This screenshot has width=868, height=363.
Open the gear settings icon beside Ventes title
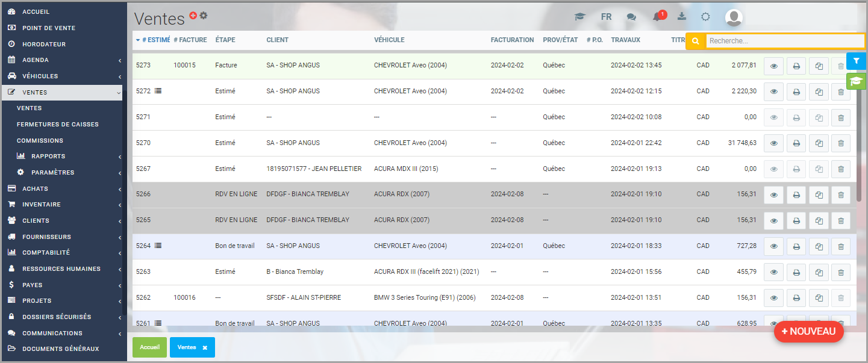point(204,16)
